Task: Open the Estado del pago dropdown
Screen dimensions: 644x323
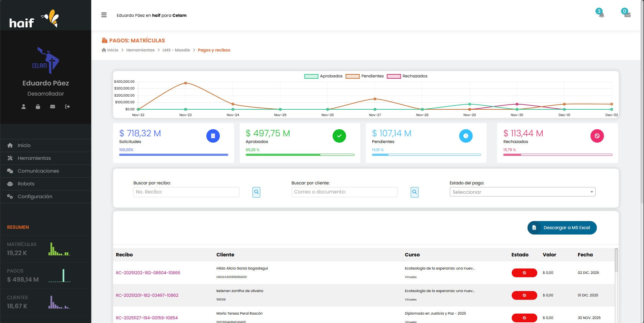Action: 522,192
